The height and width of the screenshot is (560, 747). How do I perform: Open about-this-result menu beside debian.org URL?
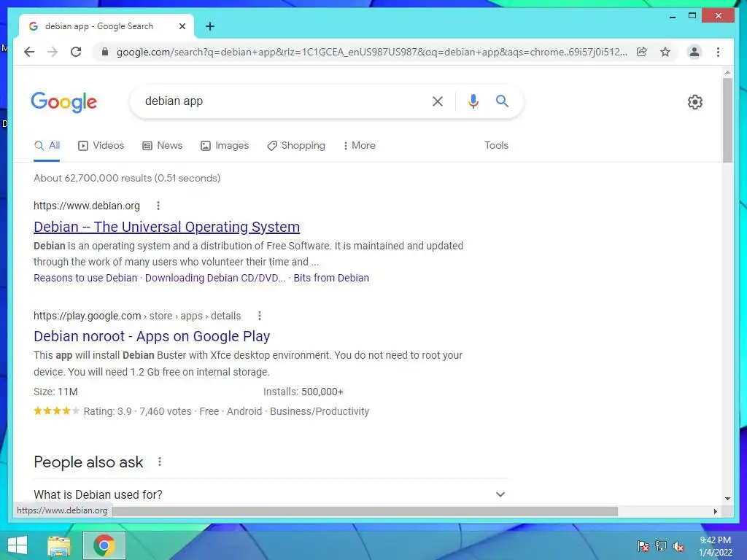(158, 206)
